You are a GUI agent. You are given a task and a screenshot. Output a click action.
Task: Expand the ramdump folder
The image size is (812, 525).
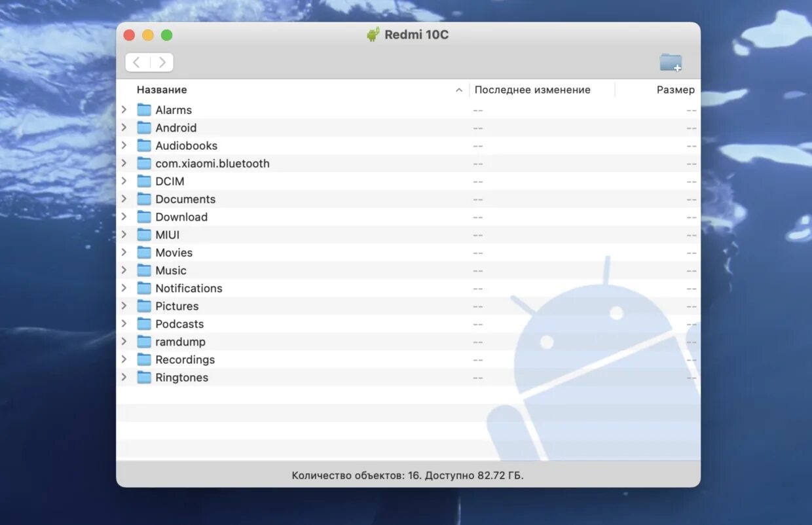[x=124, y=341]
